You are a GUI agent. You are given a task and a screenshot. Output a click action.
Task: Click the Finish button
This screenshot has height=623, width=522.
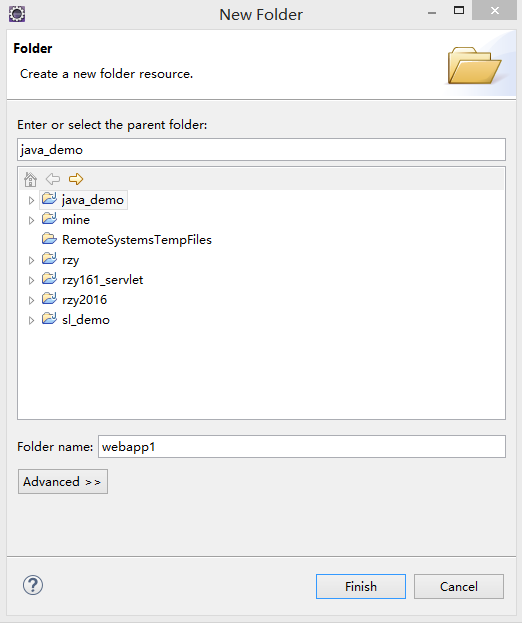point(361,586)
